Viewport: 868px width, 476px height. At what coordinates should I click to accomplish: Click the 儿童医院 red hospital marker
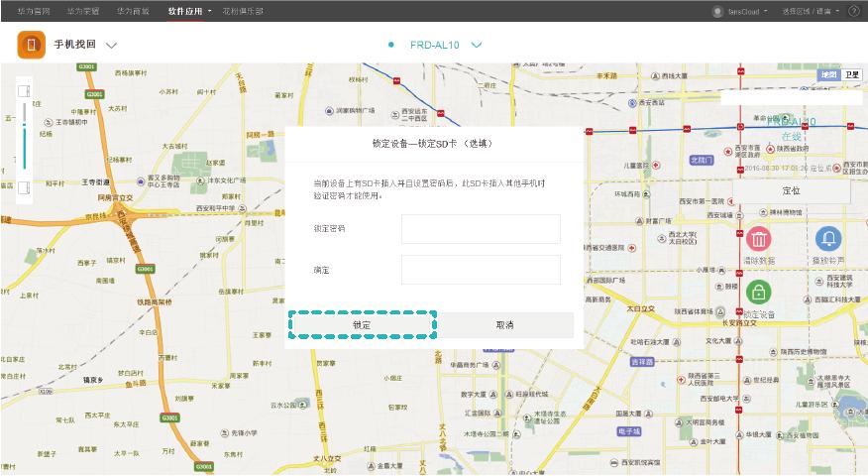(655, 166)
